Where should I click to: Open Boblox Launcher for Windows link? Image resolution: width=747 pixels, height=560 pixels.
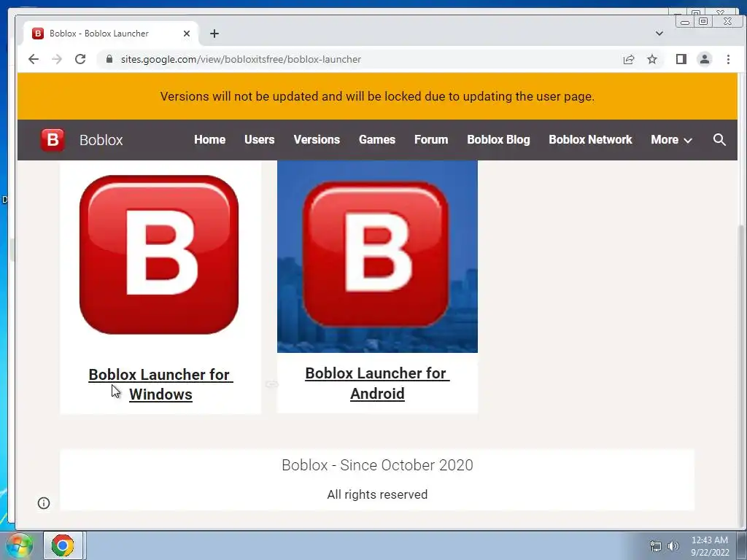pos(160,384)
